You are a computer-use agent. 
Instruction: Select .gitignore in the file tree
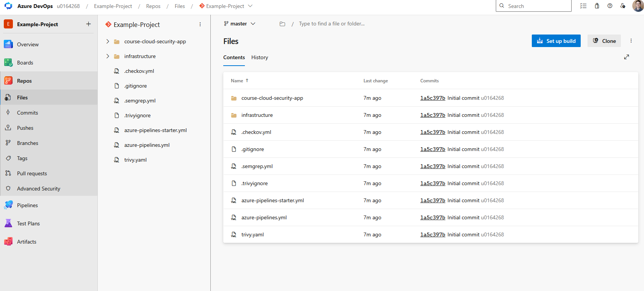(x=135, y=86)
